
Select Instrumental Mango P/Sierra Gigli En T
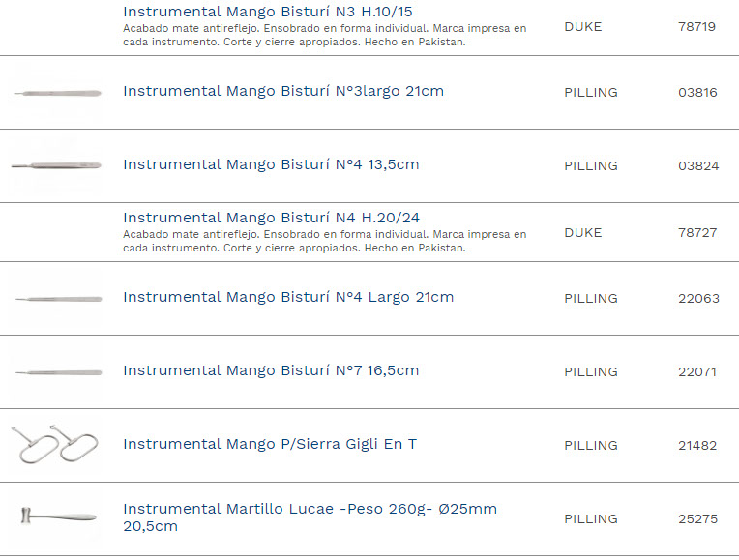click(270, 444)
